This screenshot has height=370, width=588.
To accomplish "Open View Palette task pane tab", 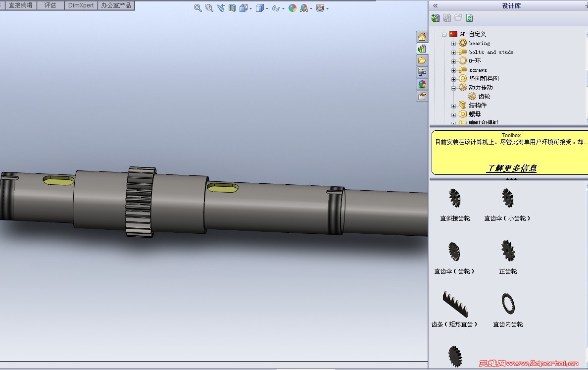I will pyautogui.click(x=422, y=72).
